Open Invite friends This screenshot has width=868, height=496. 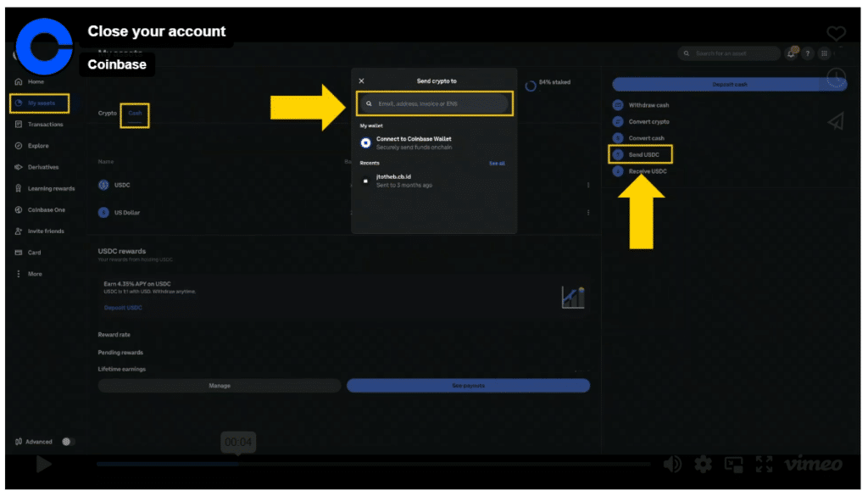39,231
